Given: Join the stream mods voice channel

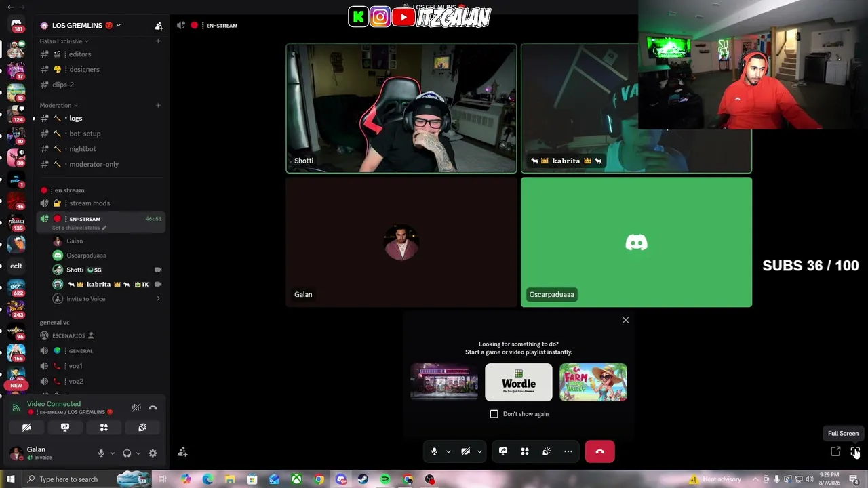Looking at the screenshot, I should [100, 203].
